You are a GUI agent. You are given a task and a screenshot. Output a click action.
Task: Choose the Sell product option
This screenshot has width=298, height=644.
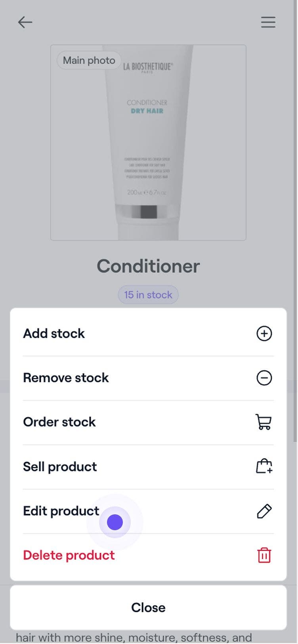60,467
